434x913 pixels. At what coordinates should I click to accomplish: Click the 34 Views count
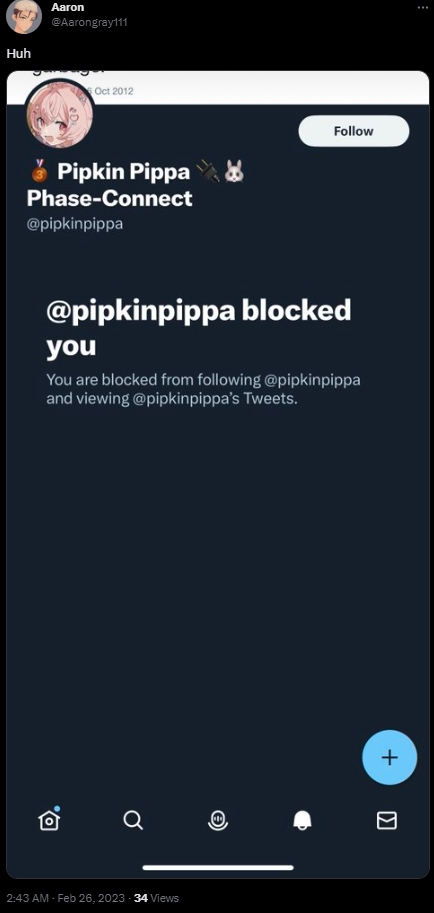[156, 898]
